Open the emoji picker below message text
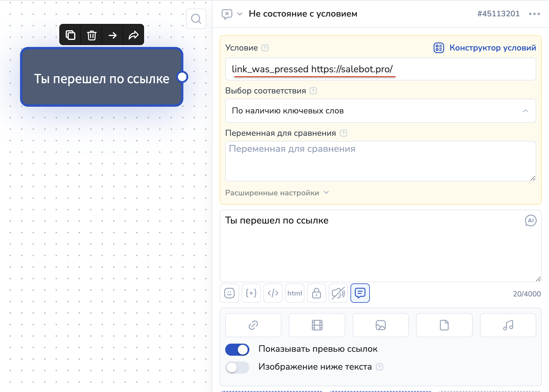 pyautogui.click(x=229, y=293)
